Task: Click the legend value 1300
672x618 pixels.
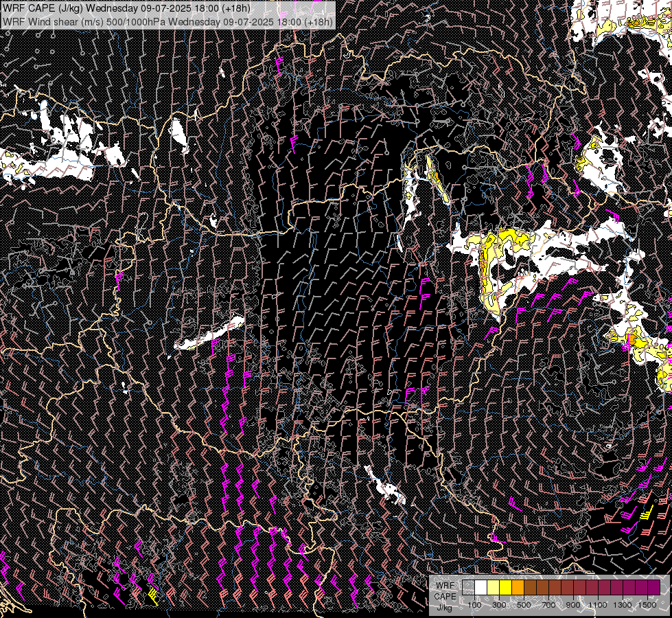Action: pos(623,605)
